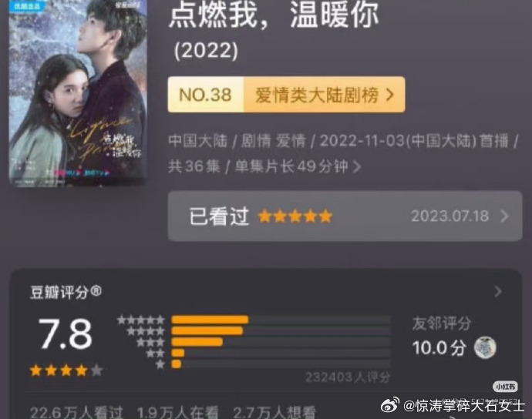Tap the four-star icons under 7.8

tap(66, 370)
